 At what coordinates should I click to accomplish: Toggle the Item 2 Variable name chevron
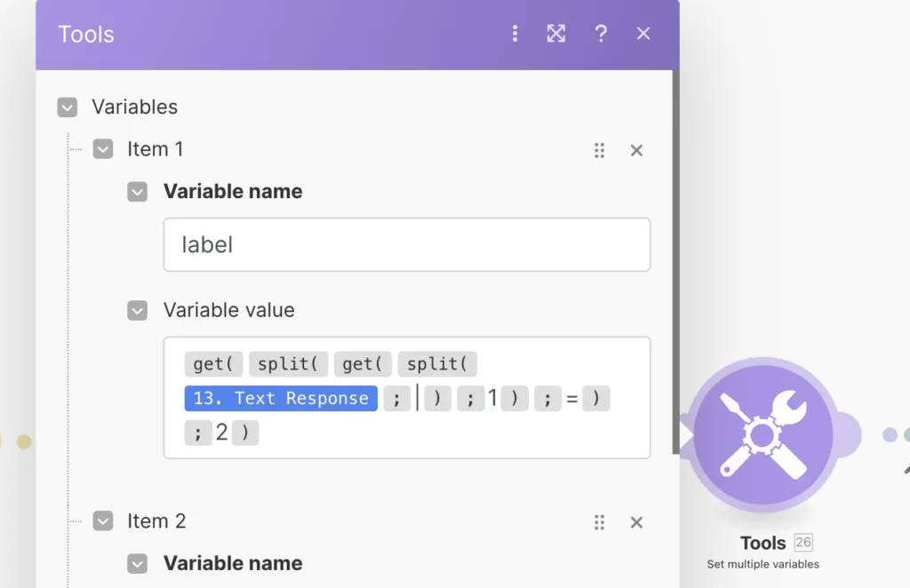pos(137,564)
